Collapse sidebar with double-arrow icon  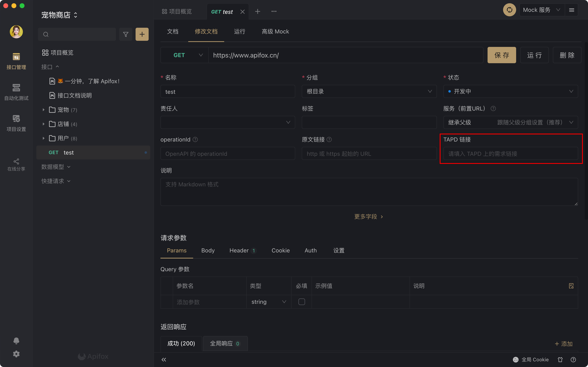[x=164, y=359]
